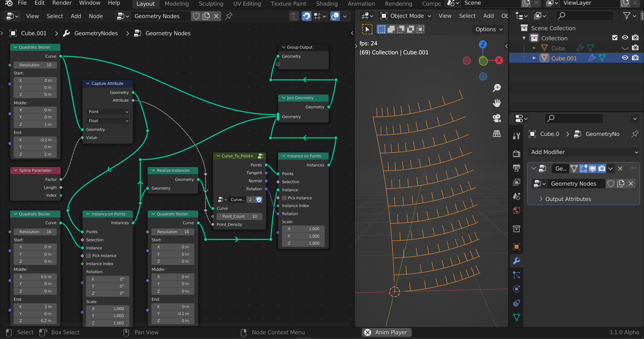
Task: Toggle the overlay button in the node editor
Action: [335, 16]
